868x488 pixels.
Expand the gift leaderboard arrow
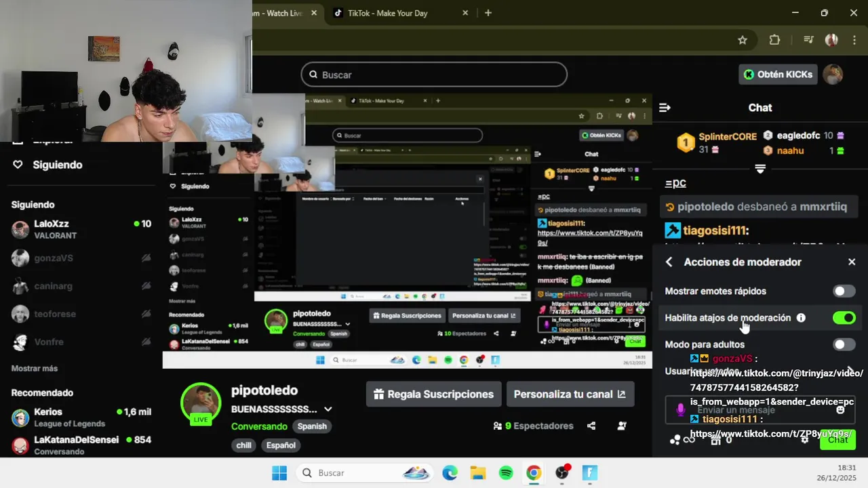click(x=760, y=168)
